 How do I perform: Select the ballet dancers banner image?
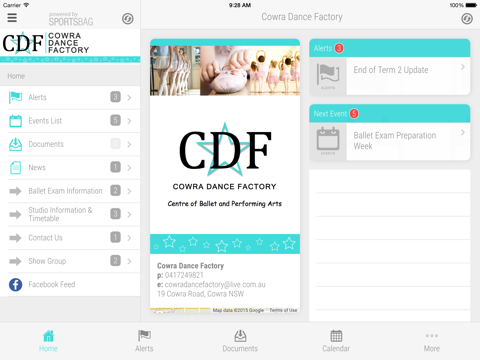tap(225, 71)
